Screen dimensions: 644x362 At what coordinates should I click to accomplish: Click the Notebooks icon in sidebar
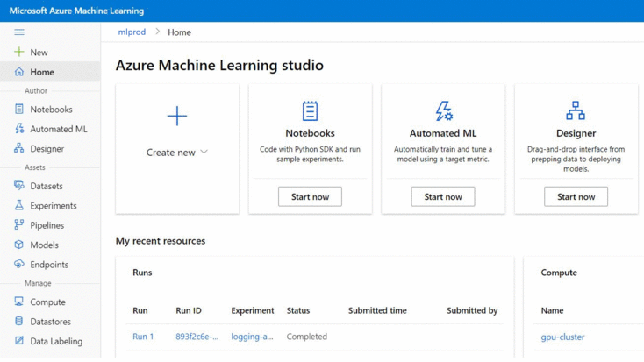pos(19,110)
